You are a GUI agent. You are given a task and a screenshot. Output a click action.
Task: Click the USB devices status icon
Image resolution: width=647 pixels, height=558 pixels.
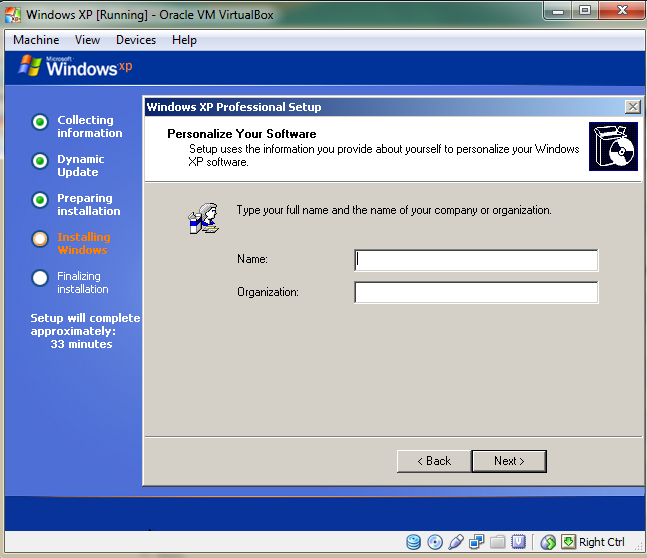456,542
